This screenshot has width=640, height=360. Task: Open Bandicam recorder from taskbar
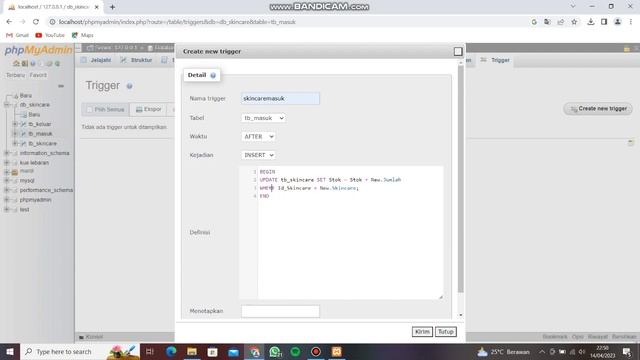(x=316, y=352)
